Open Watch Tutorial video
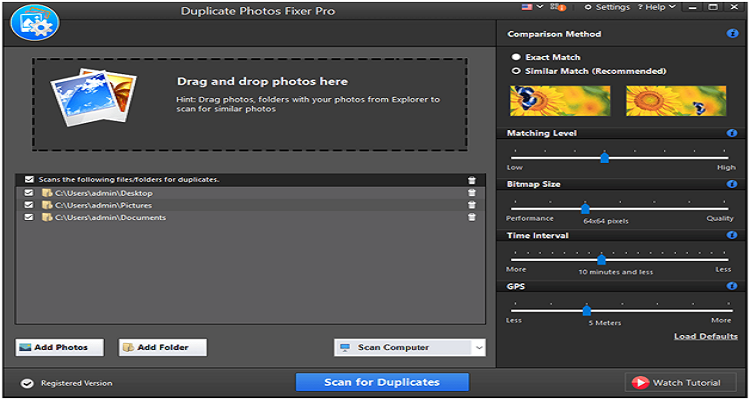 tap(681, 382)
